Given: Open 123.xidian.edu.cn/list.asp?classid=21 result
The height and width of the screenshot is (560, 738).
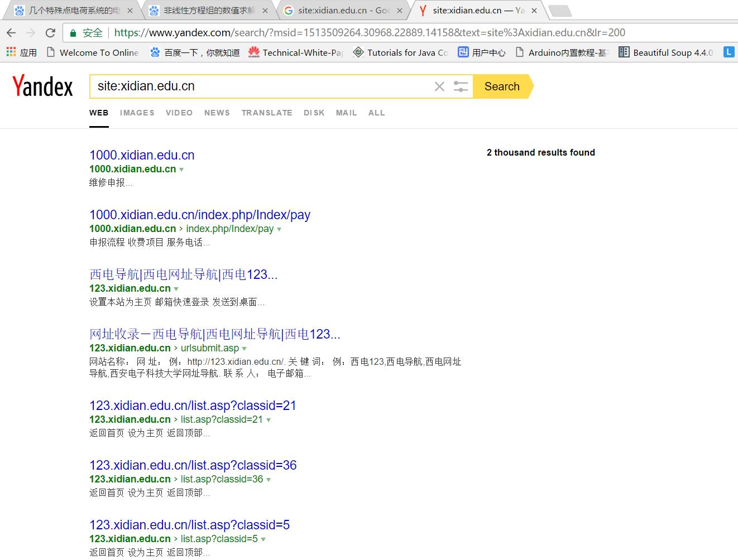Looking at the screenshot, I should (x=193, y=405).
